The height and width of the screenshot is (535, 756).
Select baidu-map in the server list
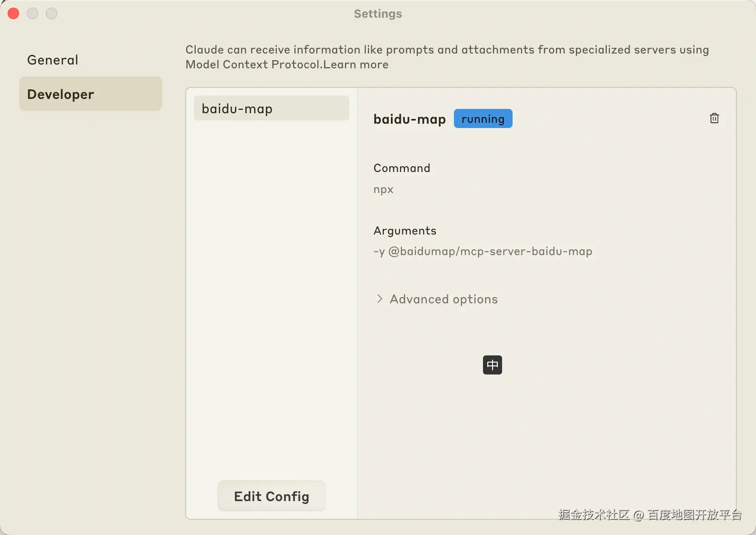coord(271,108)
